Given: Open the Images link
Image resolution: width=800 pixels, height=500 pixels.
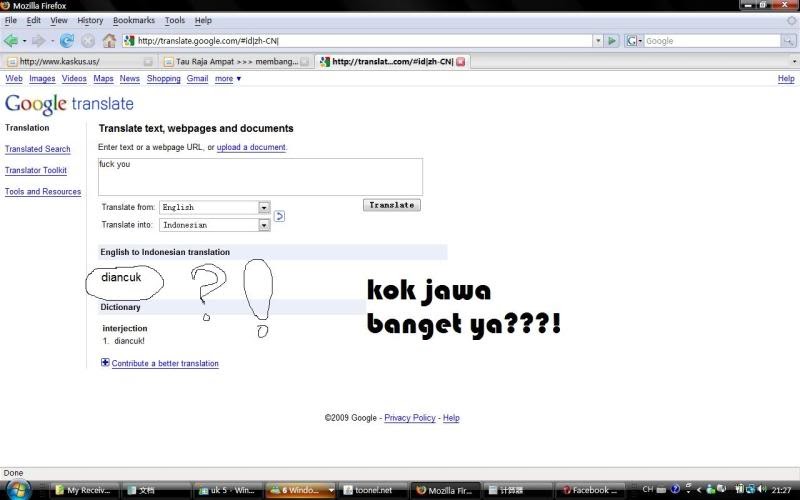Looking at the screenshot, I should point(42,79).
